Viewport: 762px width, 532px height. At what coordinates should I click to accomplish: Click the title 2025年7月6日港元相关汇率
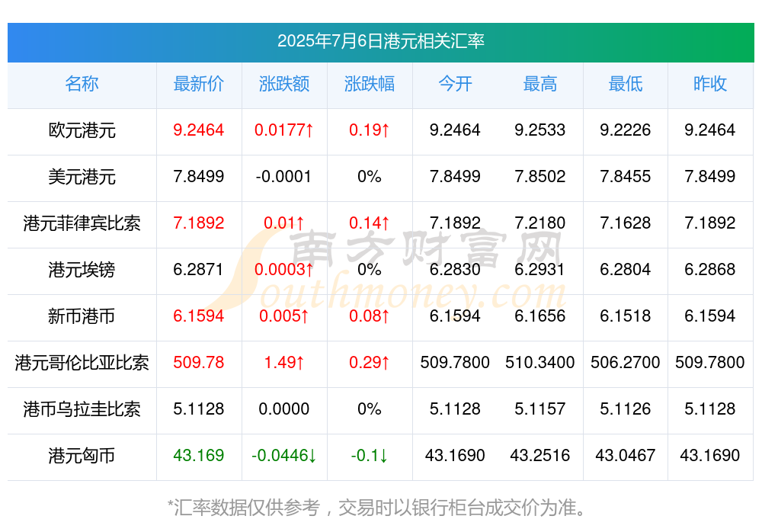(380, 41)
